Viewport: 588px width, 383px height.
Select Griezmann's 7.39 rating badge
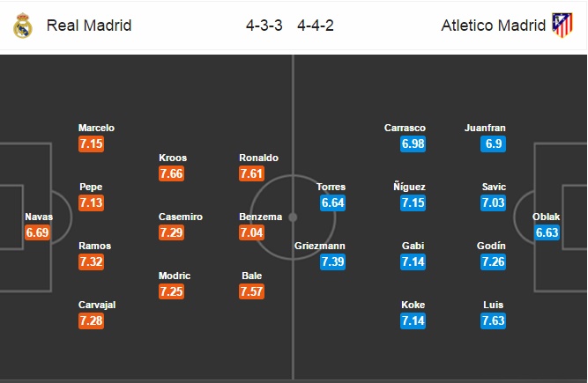332,261
